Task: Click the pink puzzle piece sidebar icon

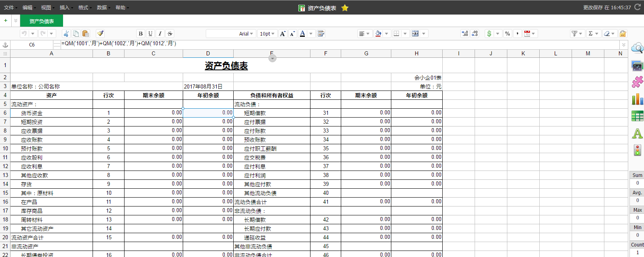Action: pos(637,82)
